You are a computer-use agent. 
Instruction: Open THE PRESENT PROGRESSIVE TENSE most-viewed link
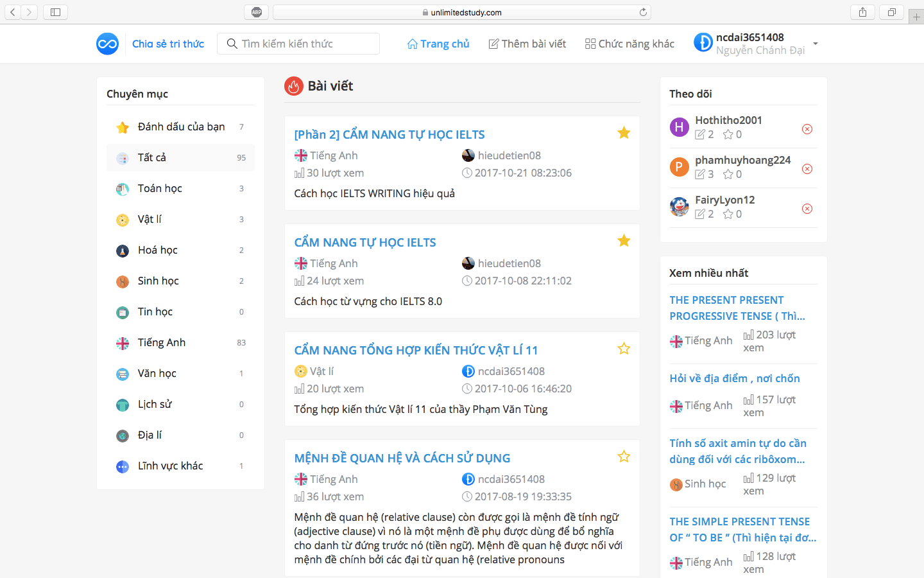pyautogui.click(x=737, y=308)
